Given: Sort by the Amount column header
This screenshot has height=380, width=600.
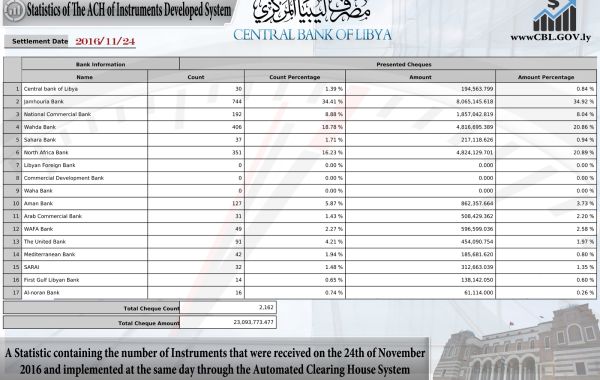Looking at the screenshot, I should [421, 77].
